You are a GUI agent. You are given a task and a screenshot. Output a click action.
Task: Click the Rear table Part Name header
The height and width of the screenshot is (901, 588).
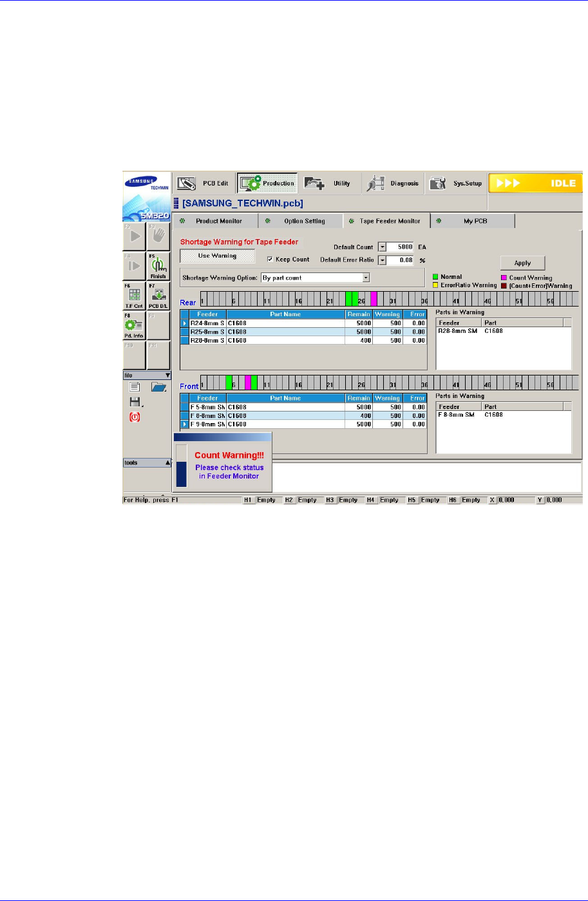(x=285, y=314)
